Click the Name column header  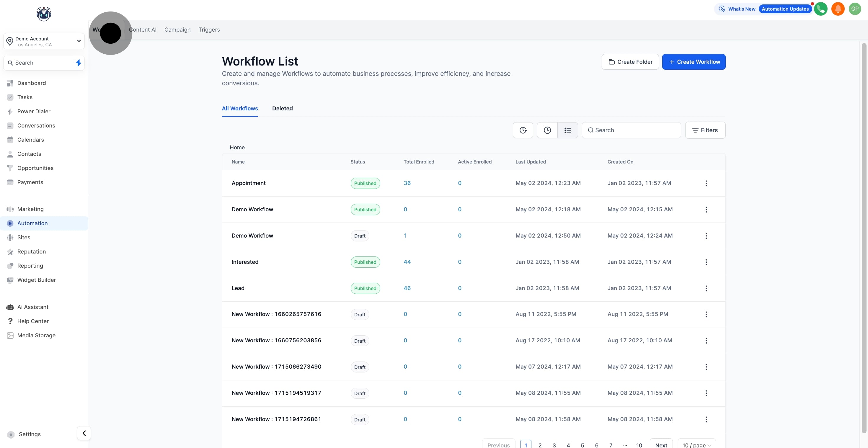point(238,162)
